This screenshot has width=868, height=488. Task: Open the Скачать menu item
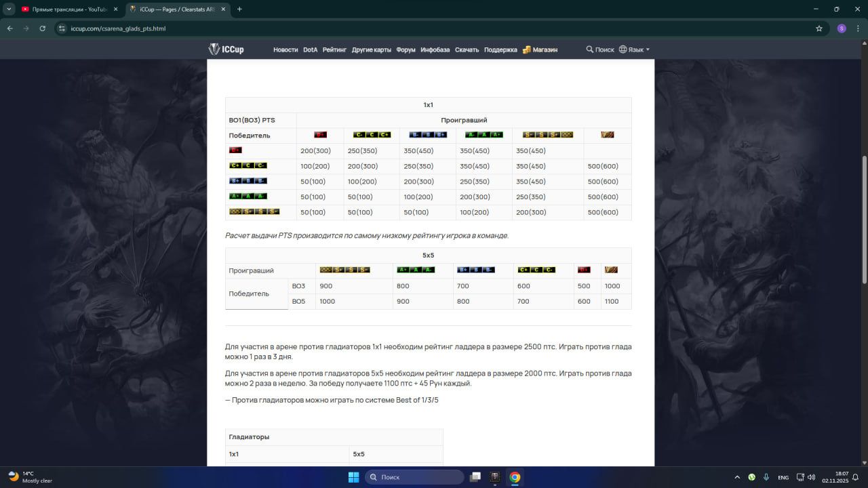pos(467,49)
